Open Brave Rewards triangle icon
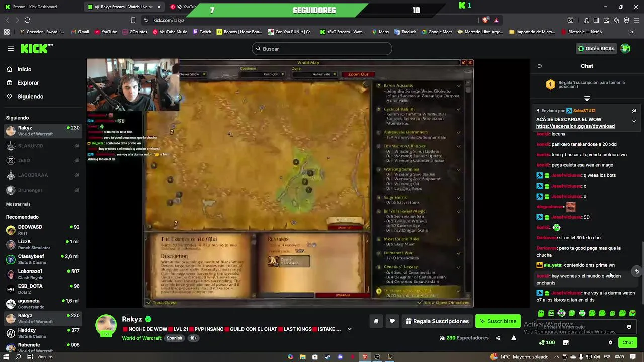The height and width of the screenshot is (362, 644). tap(496, 20)
